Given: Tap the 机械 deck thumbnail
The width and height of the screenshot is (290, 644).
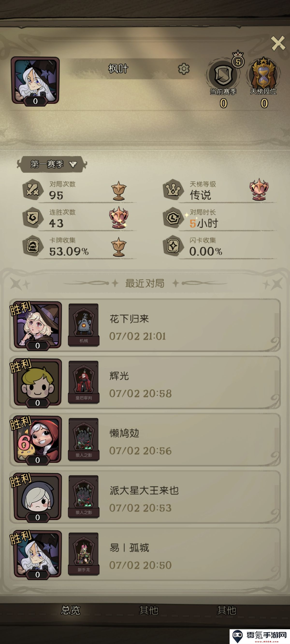Looking at the screenshot, I should tap(84, 325).
